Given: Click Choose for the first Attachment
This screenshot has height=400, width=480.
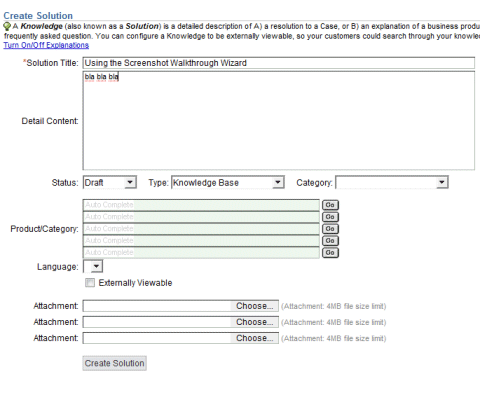Looking at the screenshot, I should click(x=255, y=306).
